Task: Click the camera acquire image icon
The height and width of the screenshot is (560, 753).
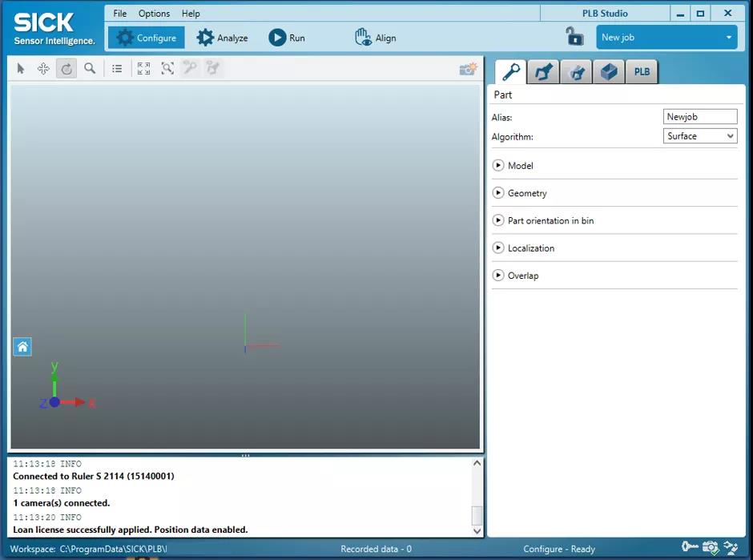Action: point(468,70)
